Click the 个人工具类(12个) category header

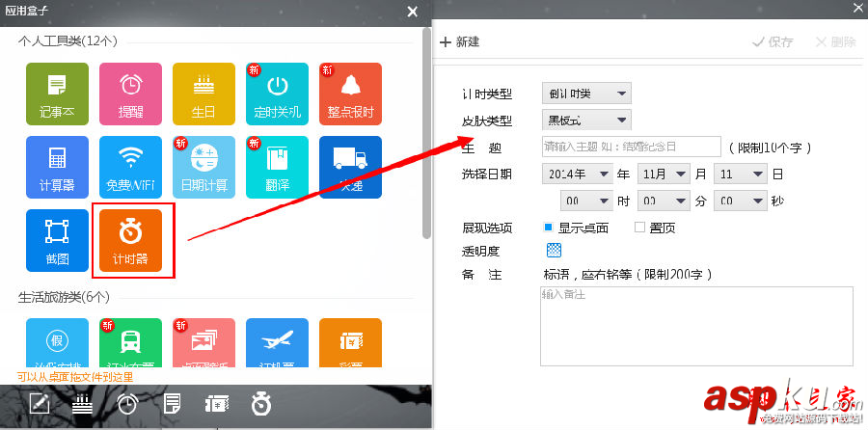68,41
